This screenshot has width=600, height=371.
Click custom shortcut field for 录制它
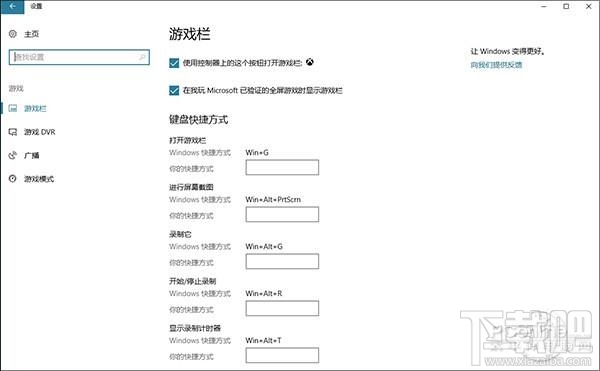[282, 262]
